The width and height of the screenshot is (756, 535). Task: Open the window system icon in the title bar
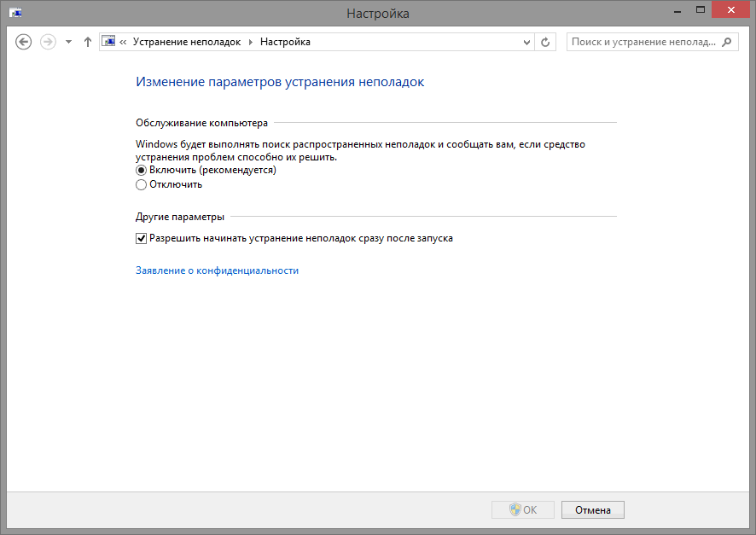[x=15, y=13]
